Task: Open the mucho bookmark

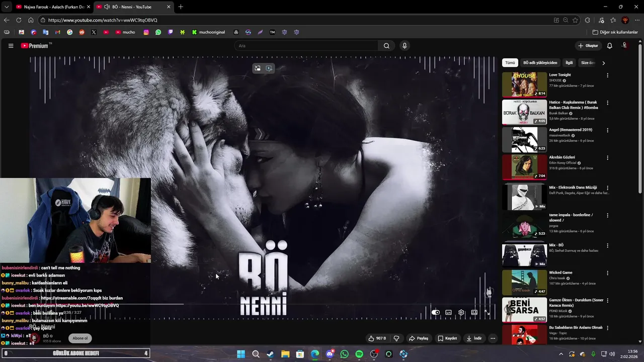Action: pyautogui.click(x=125, y=32)
